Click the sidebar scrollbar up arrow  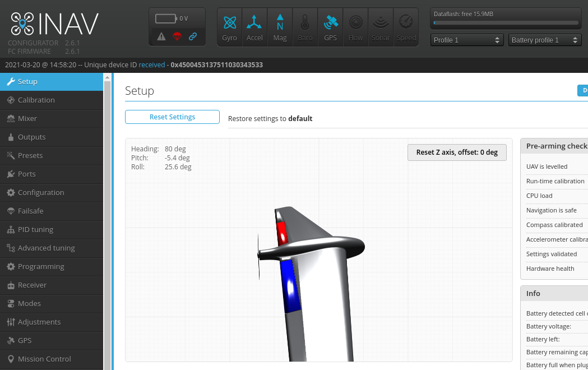(107, 77)
